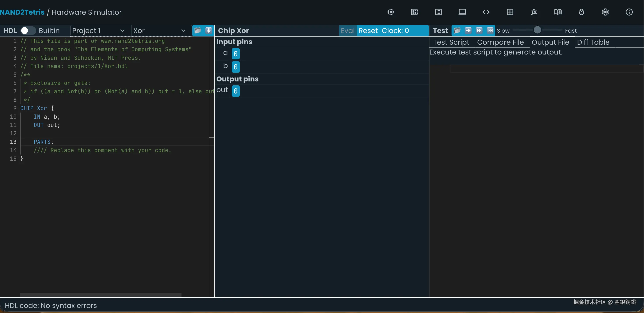This screenshot has width=644, height=313.
Task: Open the fx function tool icon
Action: coord(534,12)
